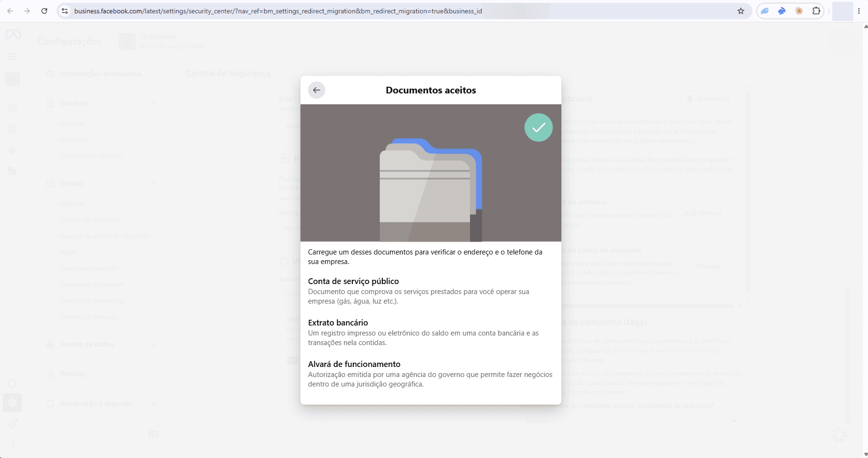Image resolution: width=868 pixels, height=458 pixels.
Task: Open Grupos de ativos de negócios
Action: click(105, 236)
